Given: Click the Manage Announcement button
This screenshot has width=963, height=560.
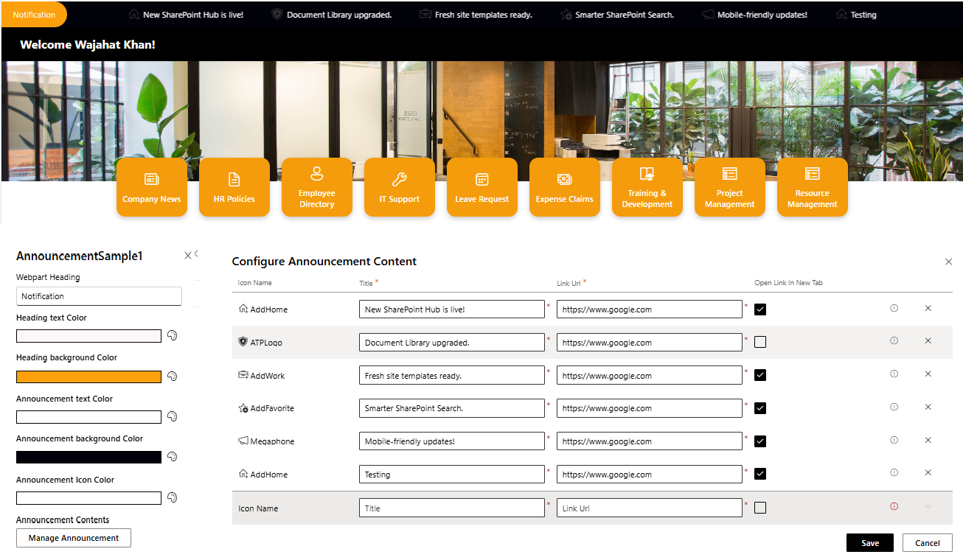Looking at the screenshot, I should point(73,538).
